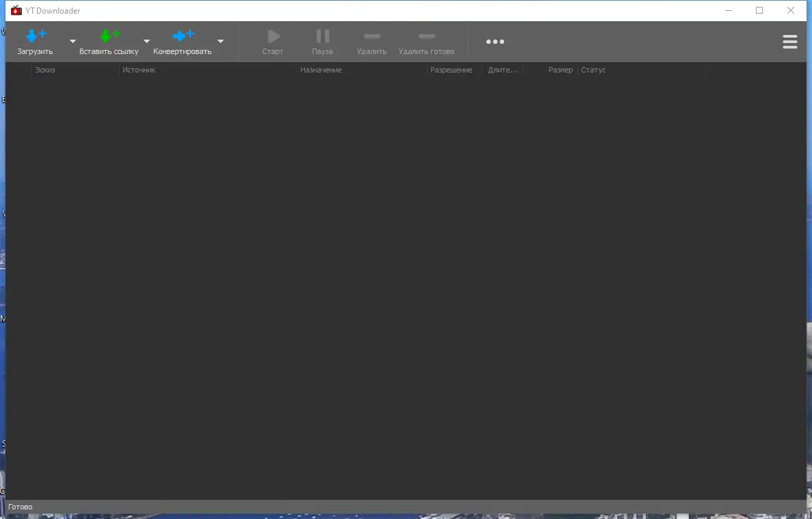The image size is (812, 519).
Task: Open the Конвертировать dropdown arrow
Action: tap(220, 42)
